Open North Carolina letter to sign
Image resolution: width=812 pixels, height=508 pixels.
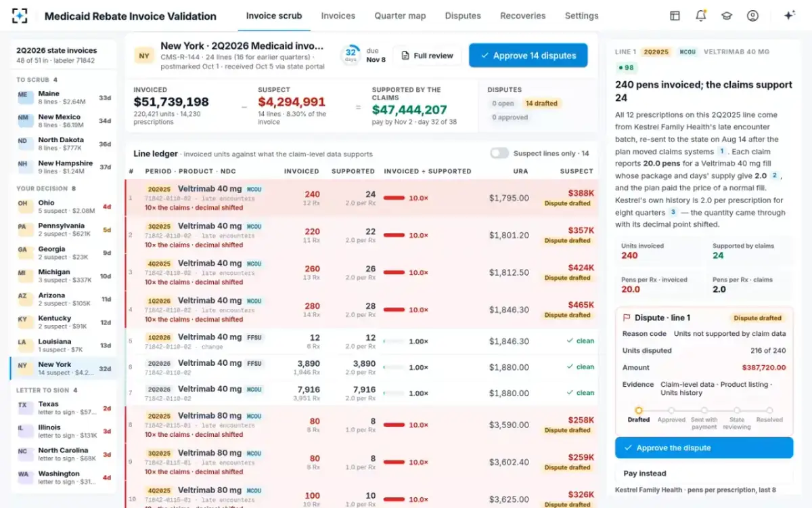[x=64, y=454]
